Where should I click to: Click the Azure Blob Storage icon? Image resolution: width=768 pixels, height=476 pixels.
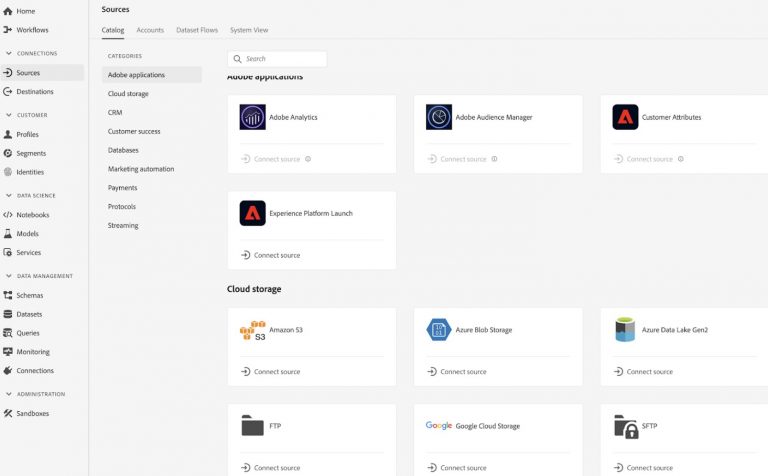[439, 330]
